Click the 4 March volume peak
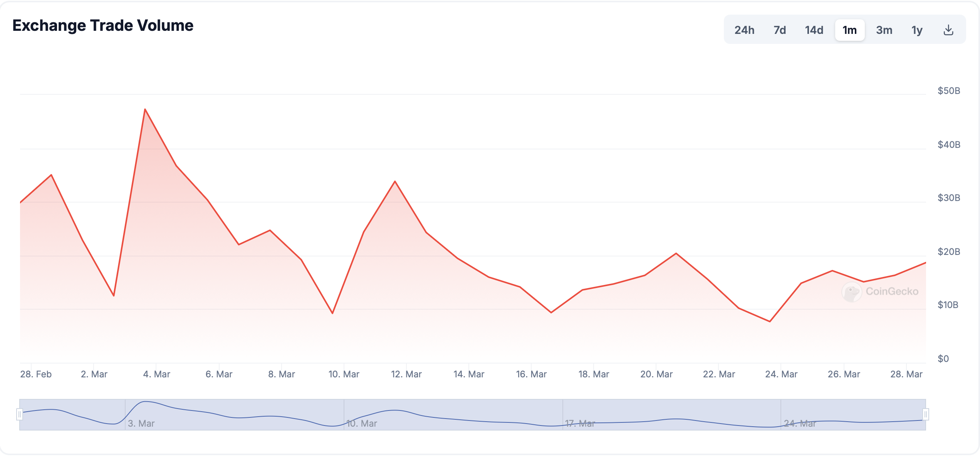This screenshot has height=459, width=980. coord(145,109)
